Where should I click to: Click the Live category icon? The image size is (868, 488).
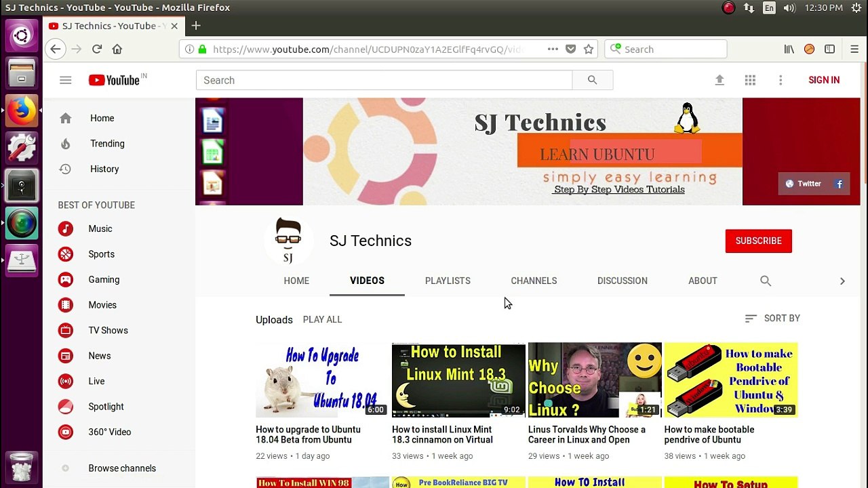pos(65,381)
